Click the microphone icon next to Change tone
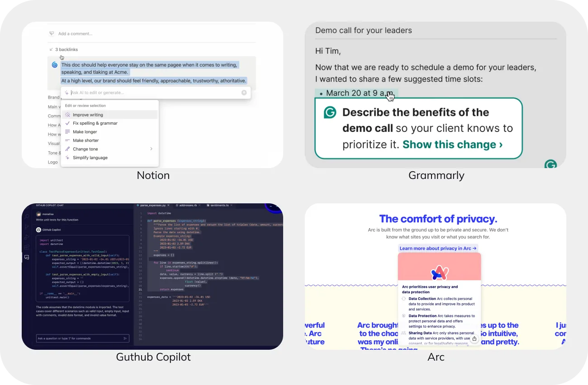Screen dimensions: 588x385 [67, 149]
